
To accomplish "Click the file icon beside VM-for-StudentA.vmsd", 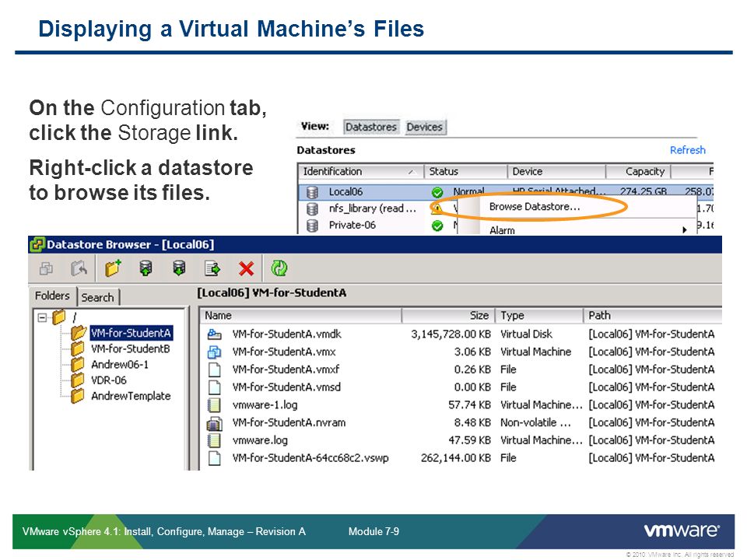I will click(x=215, y=387).
